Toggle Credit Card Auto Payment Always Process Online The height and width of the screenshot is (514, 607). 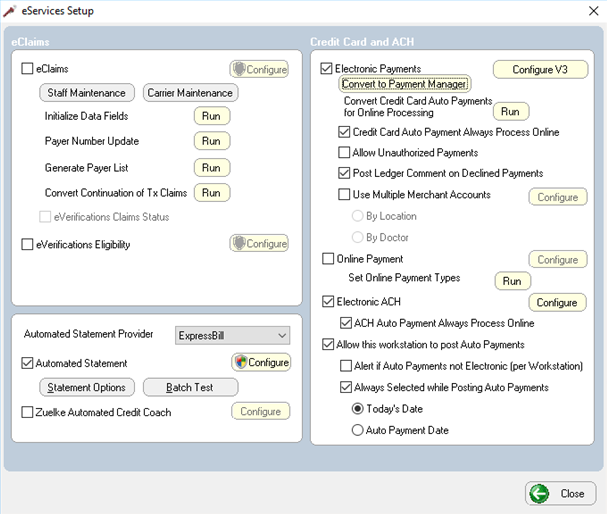pos(344,132)
